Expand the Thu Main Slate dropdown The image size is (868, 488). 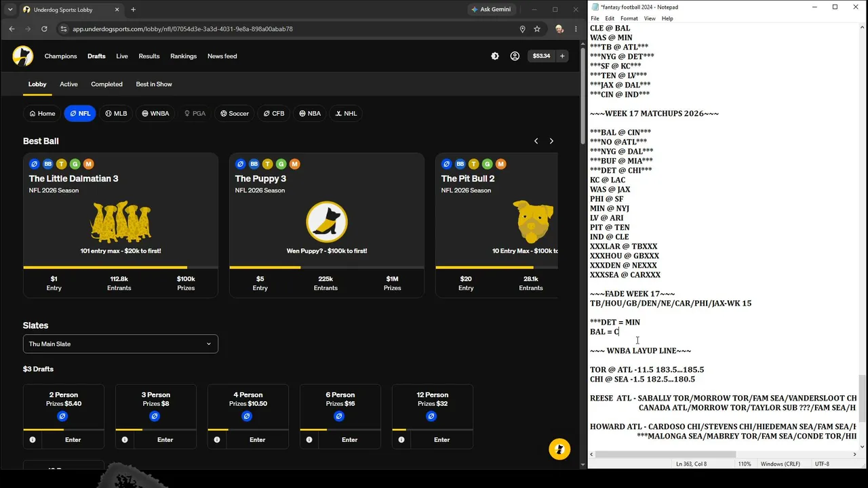[121, 344]
